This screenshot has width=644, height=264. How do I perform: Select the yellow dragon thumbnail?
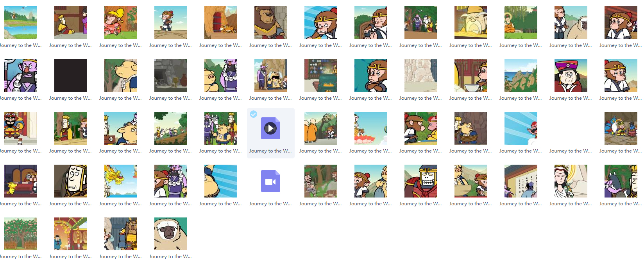coord(121,181)
